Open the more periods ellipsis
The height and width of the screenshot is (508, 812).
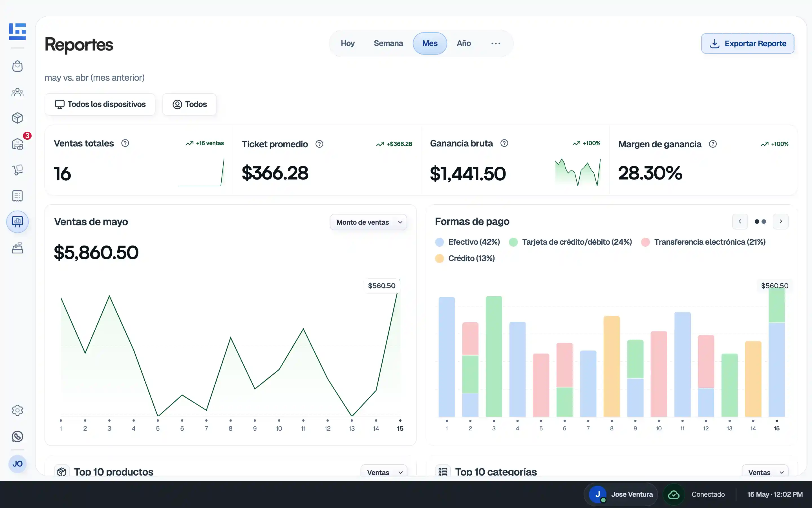pyautogui.click(x=496, y=43)
